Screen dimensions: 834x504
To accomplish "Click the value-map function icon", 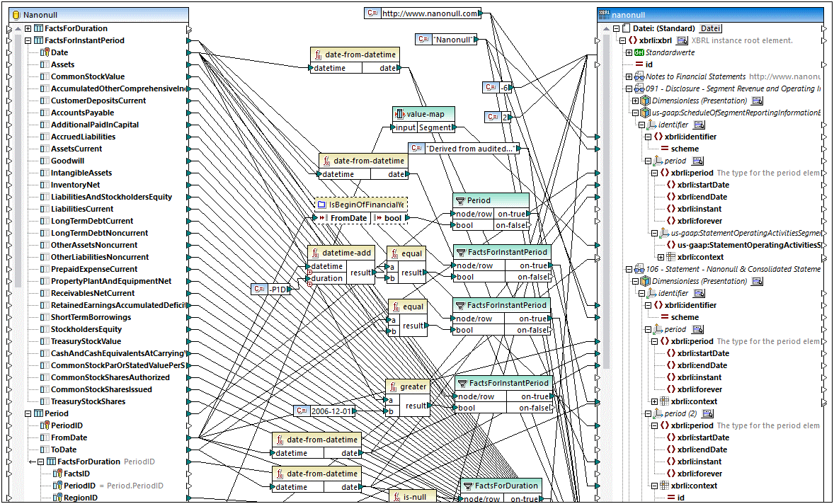I will click(399, 114).
